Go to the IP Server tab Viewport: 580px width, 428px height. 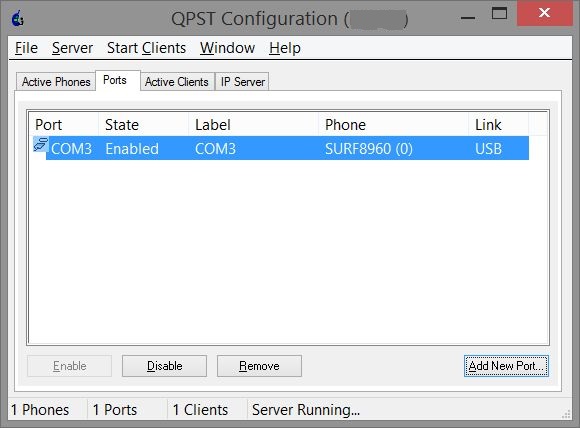(x=243, y=81)
